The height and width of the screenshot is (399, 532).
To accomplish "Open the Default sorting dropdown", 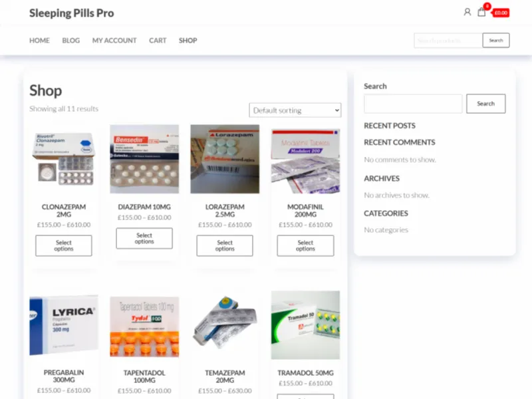I will [x=295, y=110].
